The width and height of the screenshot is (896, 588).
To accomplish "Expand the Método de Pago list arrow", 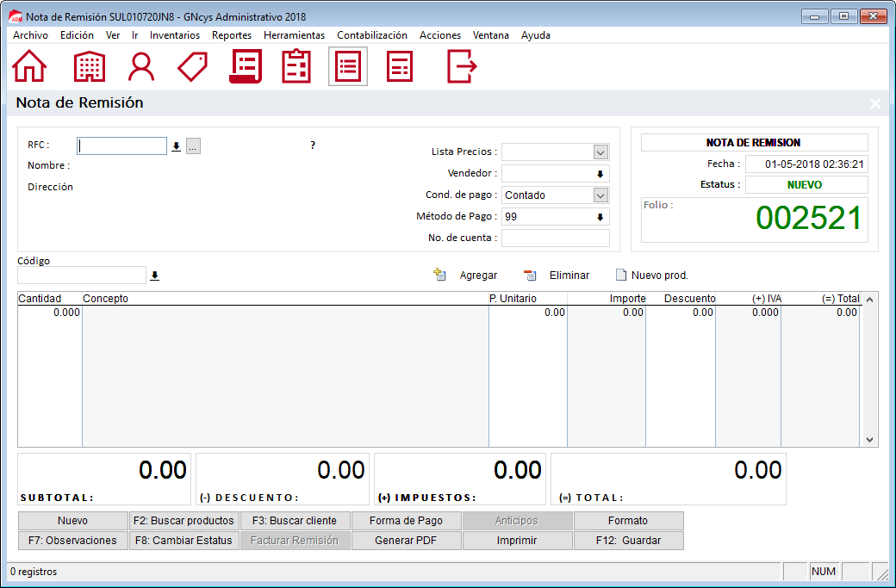I will [x=600, y=217].
